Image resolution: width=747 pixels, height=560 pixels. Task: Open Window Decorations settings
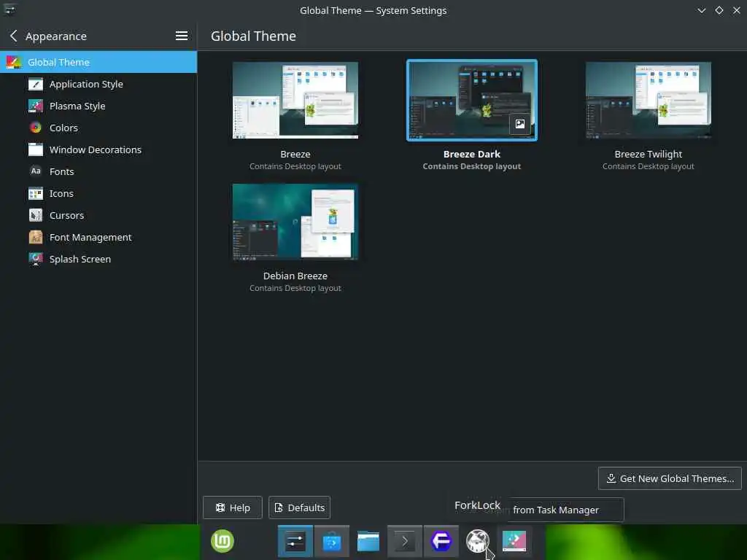(x=98, y=150)
